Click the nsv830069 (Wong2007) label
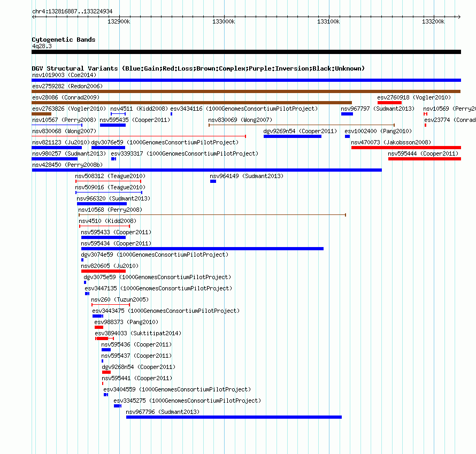This screenshot has width=476, height=454. coord(240,120)
